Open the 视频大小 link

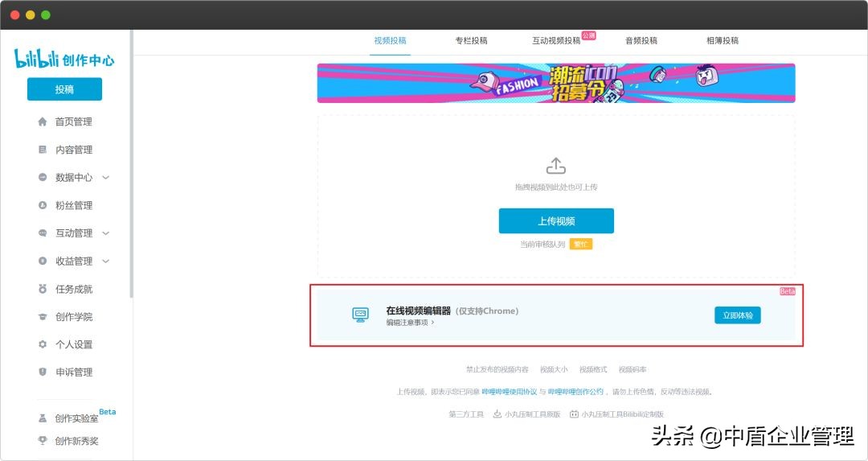pos(554,369)
